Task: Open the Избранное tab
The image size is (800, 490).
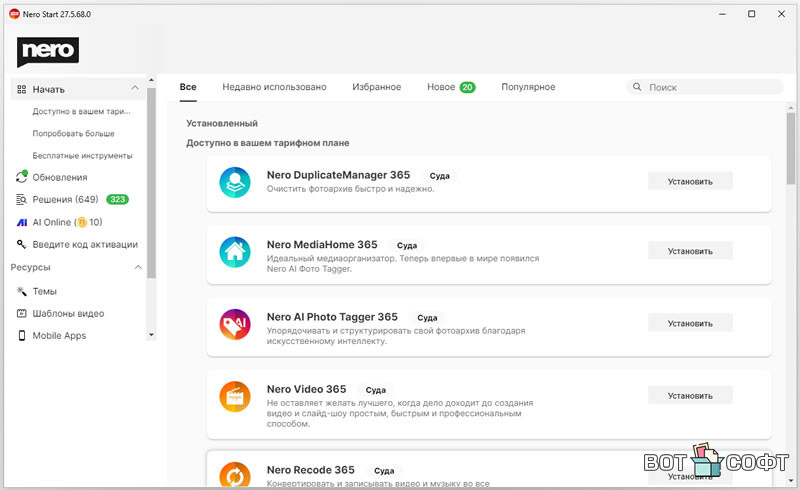Action: 377,87
